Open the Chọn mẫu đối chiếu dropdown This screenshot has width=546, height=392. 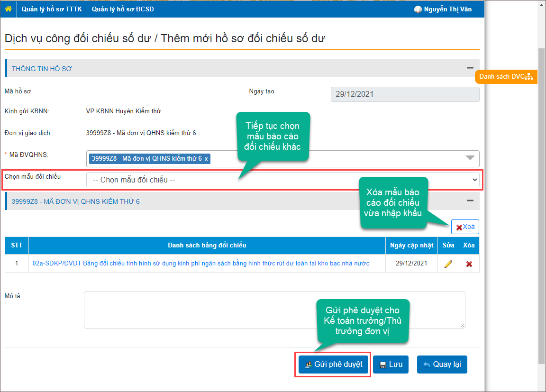tap(282, 180)
